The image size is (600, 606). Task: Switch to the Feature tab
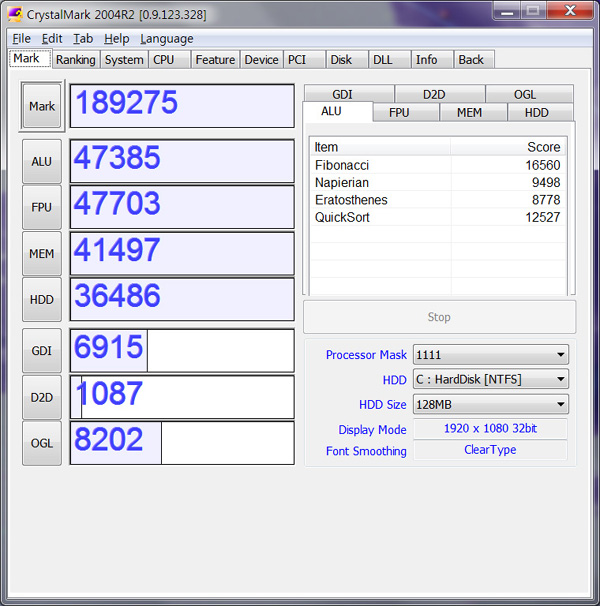click(215, 60)
